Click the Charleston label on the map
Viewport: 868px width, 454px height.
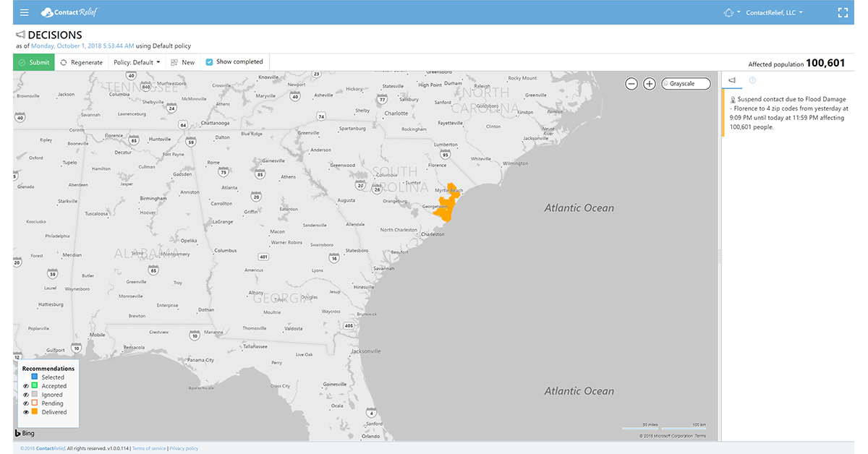click(x=433, y=234)
